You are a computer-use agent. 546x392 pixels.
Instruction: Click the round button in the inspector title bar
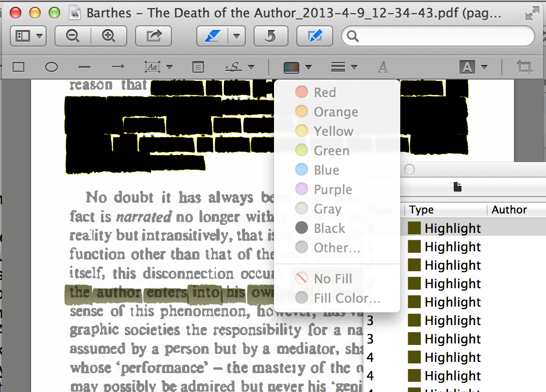click(x=409, y=170)
